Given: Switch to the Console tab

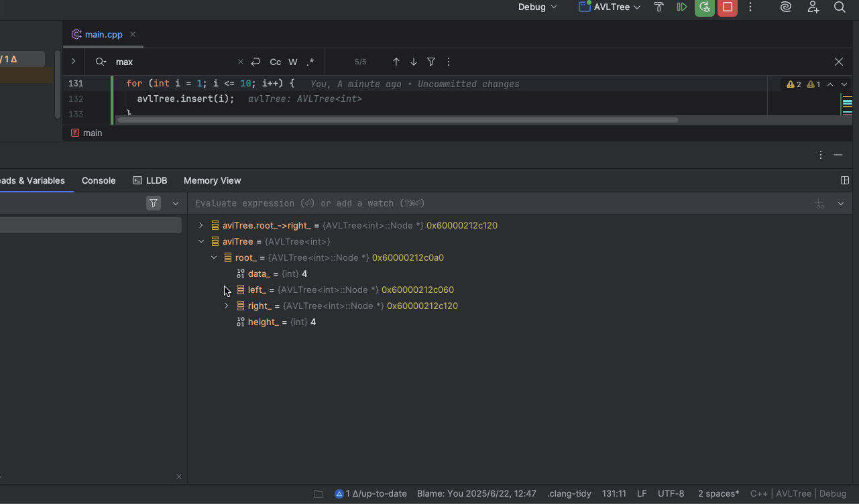Looking at the screenshot, I should pos(99,181).
